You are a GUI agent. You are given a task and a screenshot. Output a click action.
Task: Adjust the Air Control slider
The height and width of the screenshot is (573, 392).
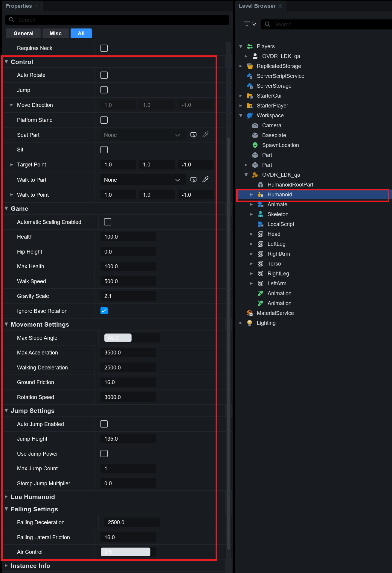click(x=126, y=552)
